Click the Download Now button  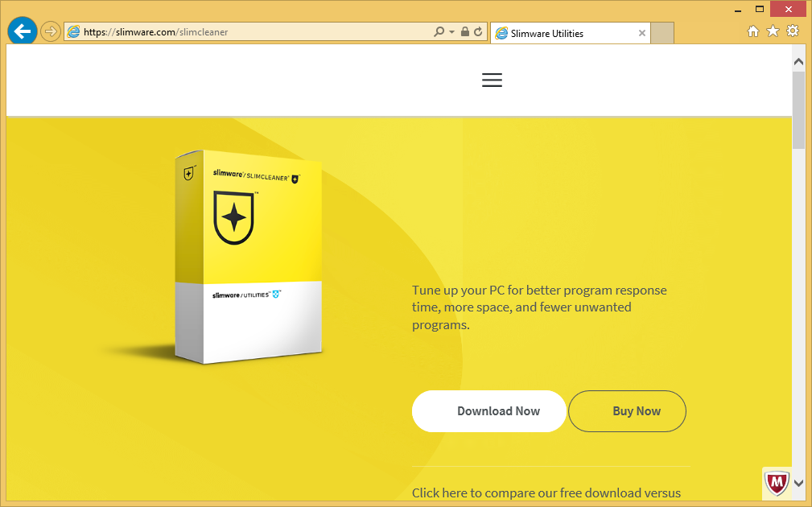pos(488,411)
